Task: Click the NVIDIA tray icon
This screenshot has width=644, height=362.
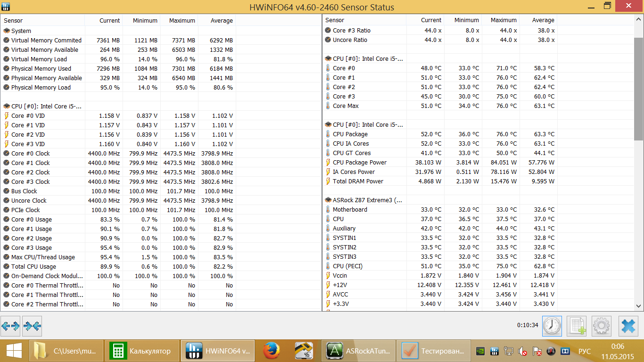Action: coord(480,351)
